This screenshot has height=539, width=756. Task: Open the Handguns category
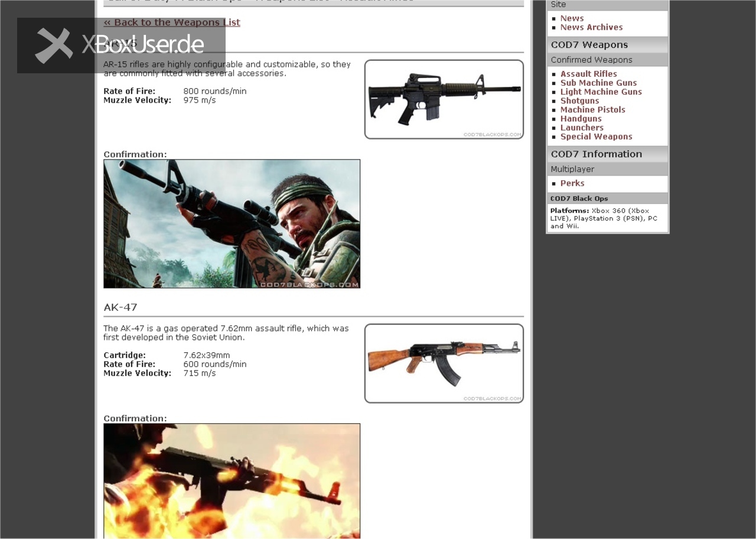click(581, 119)
